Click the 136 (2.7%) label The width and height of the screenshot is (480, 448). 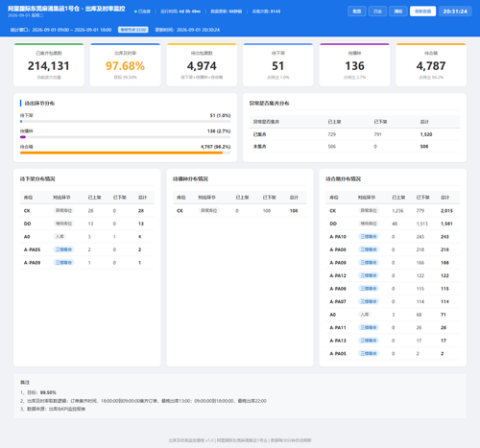(x=219, y=131)
